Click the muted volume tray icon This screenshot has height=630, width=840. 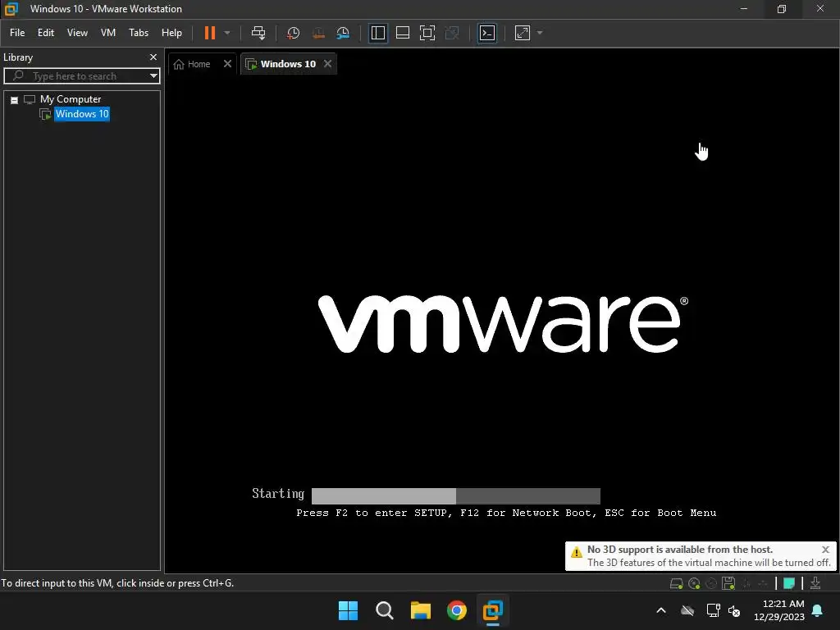pos(734,610)
